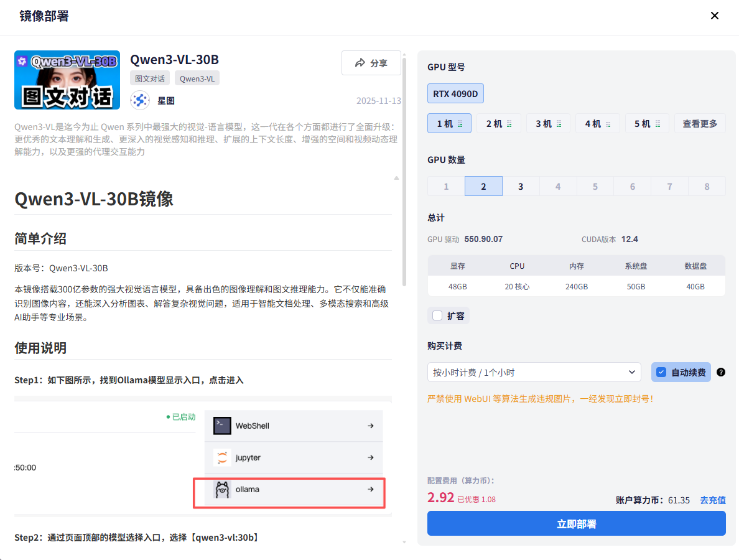
Task: Click the 星图 publisher avatar icon
Action: [x=139, y=100]
